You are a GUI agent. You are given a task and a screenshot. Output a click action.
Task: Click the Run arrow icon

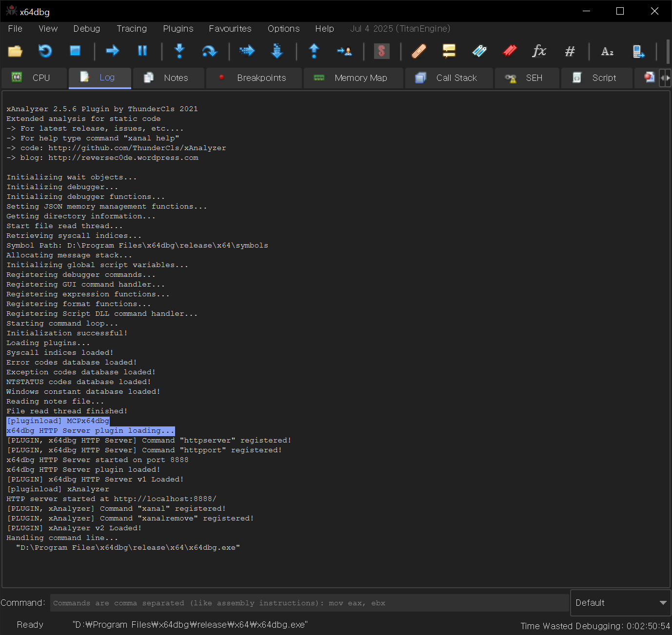(x=113, y=51)
